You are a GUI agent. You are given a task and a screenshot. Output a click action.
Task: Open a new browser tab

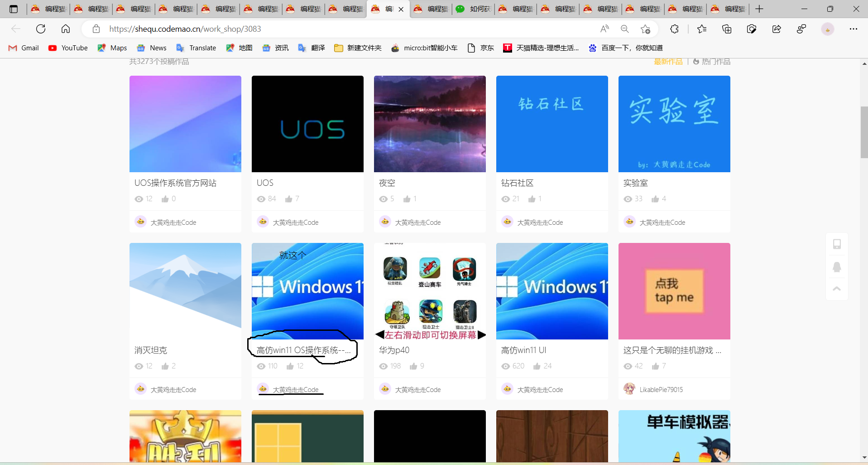coord(759,9)
